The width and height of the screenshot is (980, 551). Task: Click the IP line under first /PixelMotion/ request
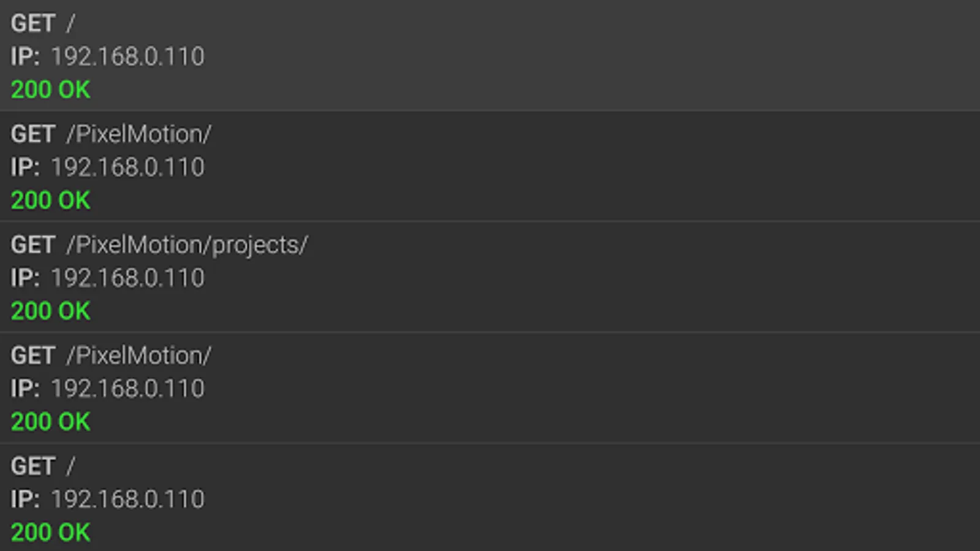[x=127, y=167]
